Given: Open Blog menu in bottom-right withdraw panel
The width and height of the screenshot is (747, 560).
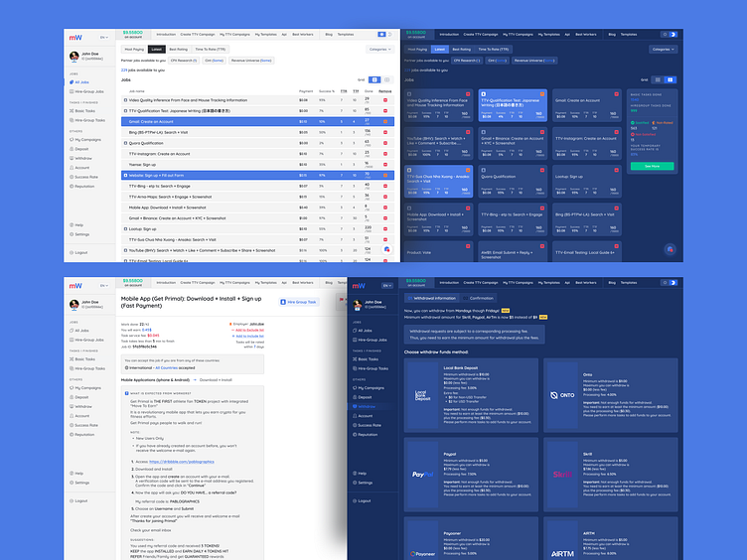Looking at the screenshot, I should click(612, 282).
